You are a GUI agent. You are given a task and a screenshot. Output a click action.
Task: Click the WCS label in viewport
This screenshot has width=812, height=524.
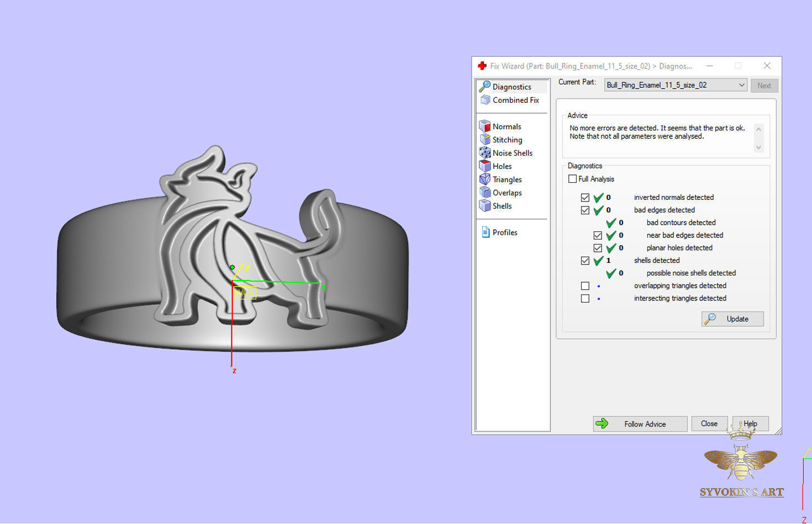point(245,292)
